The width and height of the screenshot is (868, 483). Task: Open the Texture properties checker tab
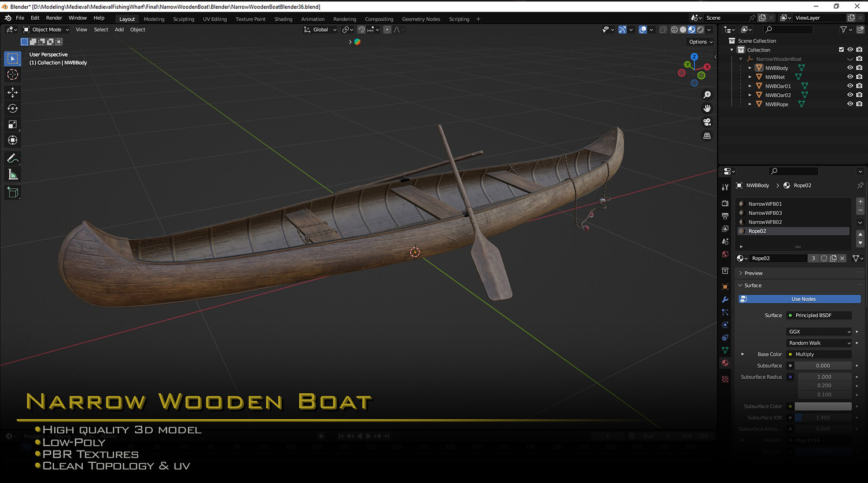[x=725, y=379]
